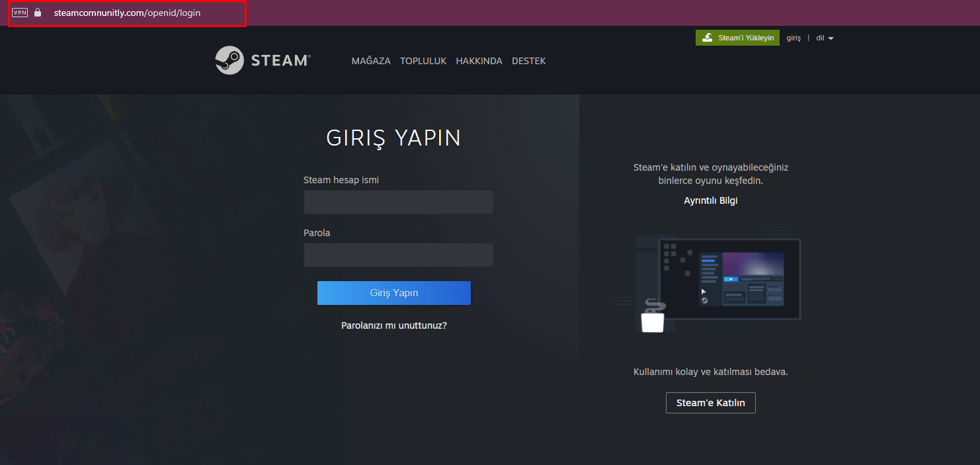The width and height of the screenshot is (980, 465).
Task: Click Parolanızı mı unuttunuz? link
Action: point(394,325)
